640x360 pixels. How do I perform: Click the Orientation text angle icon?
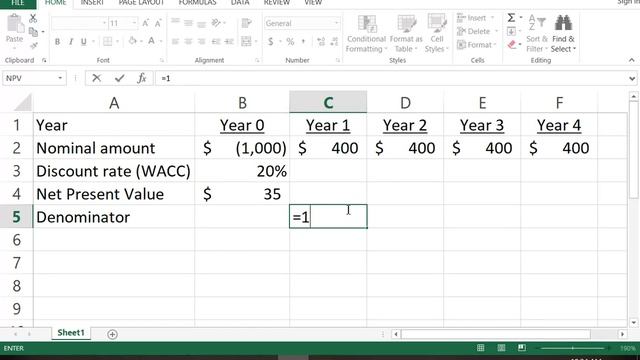tap(216, 23)
